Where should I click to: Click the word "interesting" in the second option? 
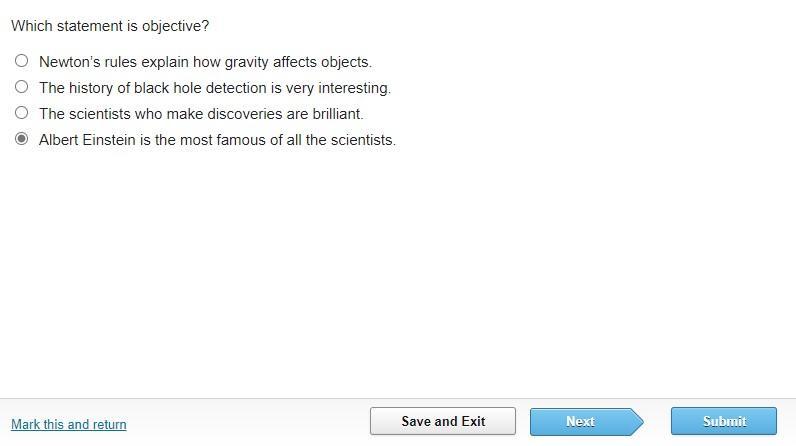pos(353,88)
